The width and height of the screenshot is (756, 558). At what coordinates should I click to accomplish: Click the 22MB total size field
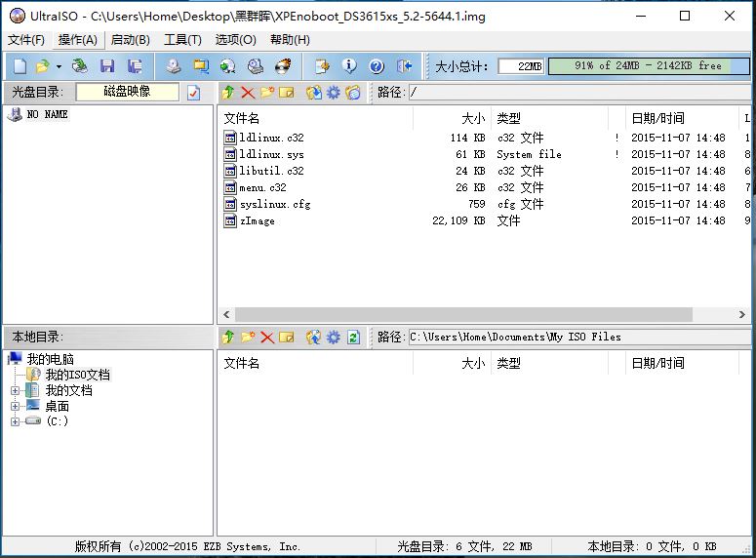(521, 66)
